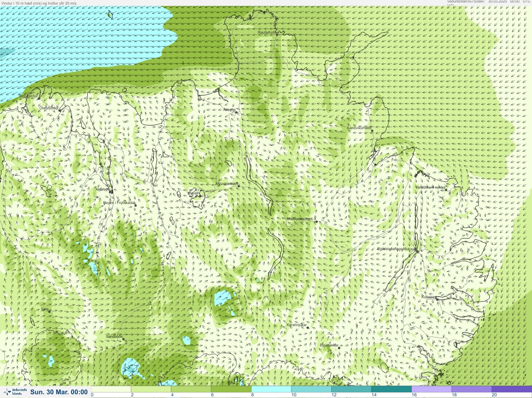Click the Ásbyrgi station label
The image size is (532, 398).
point(229,110)
